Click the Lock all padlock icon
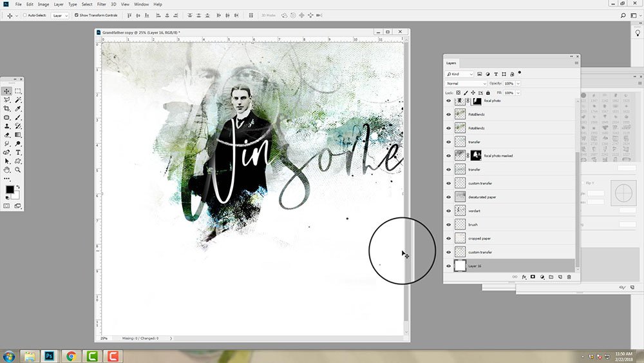 click(488, 93)
